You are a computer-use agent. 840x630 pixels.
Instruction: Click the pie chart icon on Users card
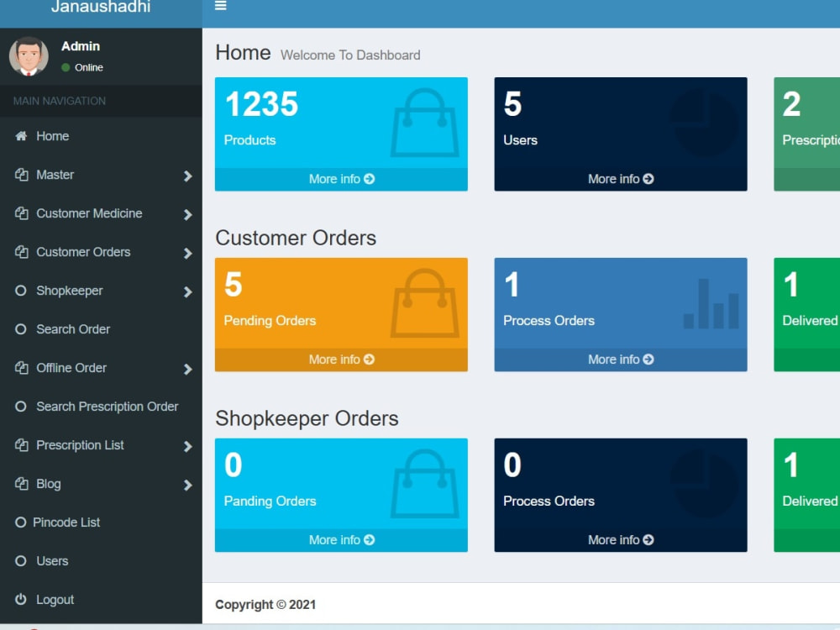[x=704, y=123]
